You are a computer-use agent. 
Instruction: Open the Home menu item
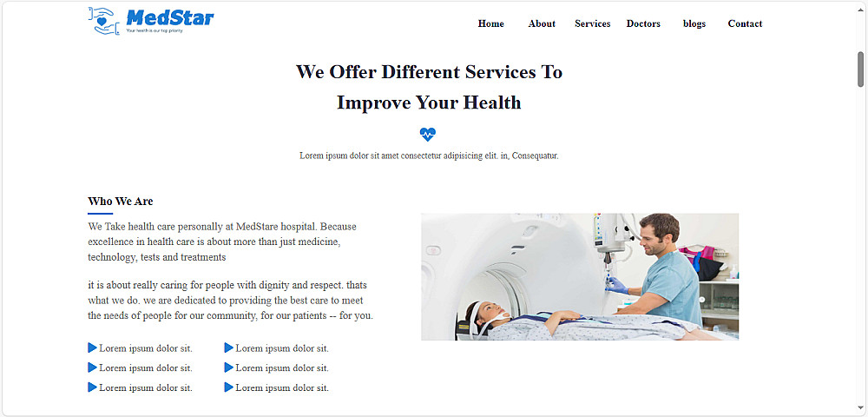click(x=491, y=23)
